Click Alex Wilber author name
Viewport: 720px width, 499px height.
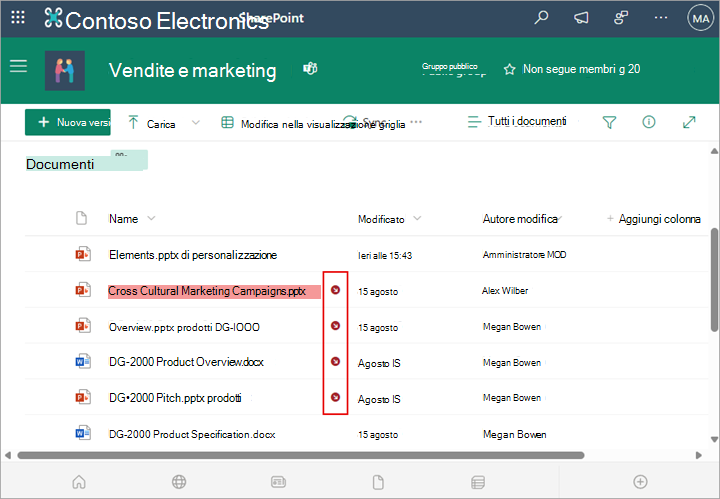(x=505, y=291)
